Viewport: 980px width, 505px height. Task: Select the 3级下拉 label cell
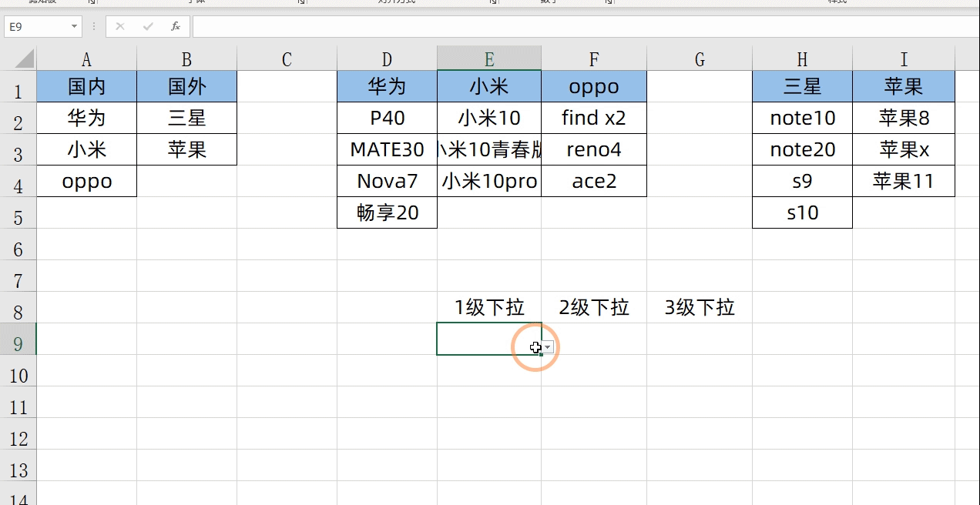pos(700,307)
